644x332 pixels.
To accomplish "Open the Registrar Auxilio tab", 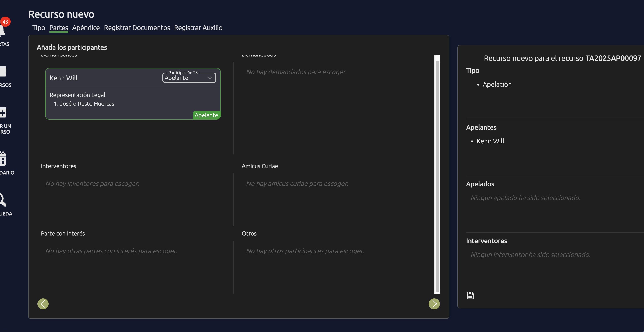I will coord(198,28).
